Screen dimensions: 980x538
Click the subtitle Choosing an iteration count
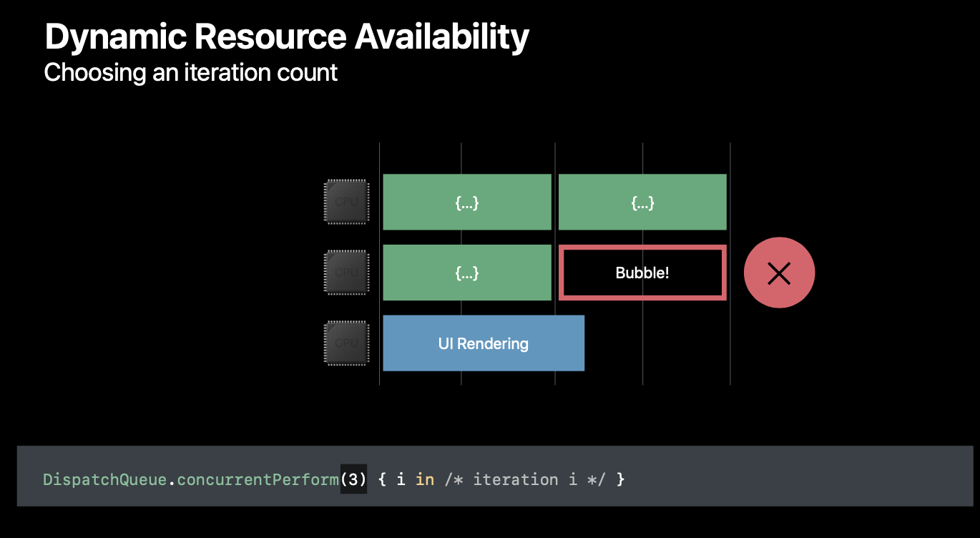click(x=191, y=72)
